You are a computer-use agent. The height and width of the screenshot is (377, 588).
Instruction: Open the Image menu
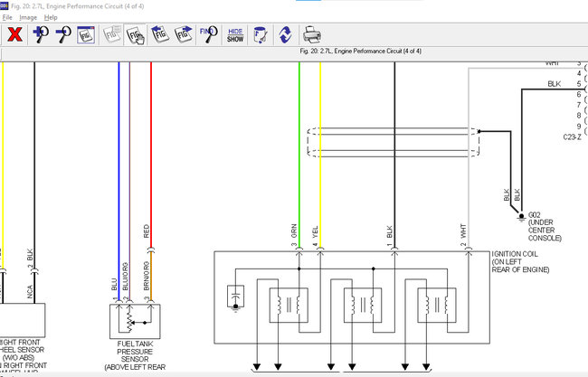(x=28, y=17)
